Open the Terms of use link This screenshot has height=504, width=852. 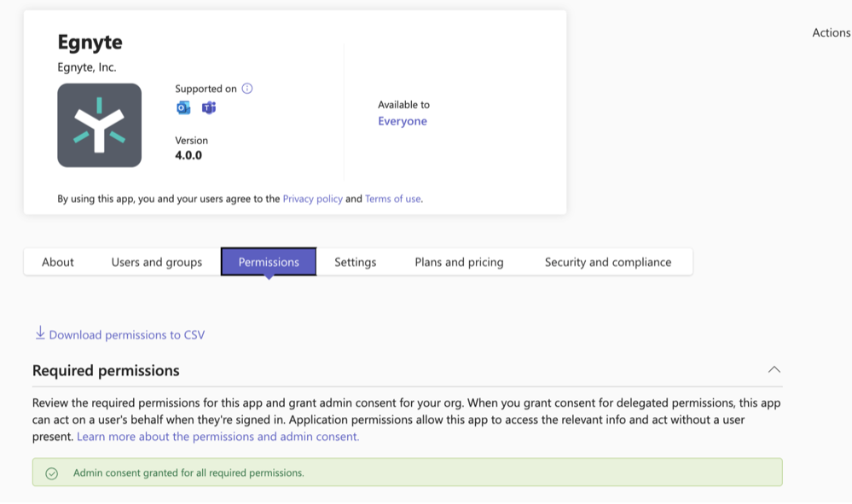coord(392,198)
